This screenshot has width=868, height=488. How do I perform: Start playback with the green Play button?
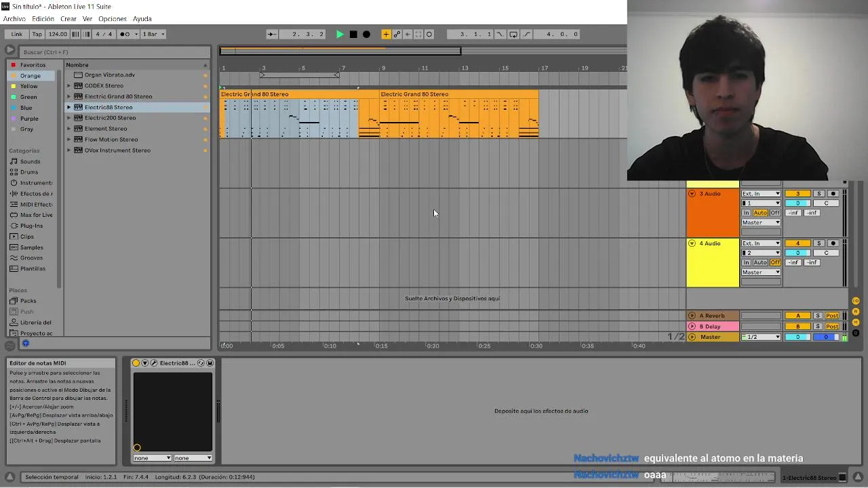(x=340, y=34)
